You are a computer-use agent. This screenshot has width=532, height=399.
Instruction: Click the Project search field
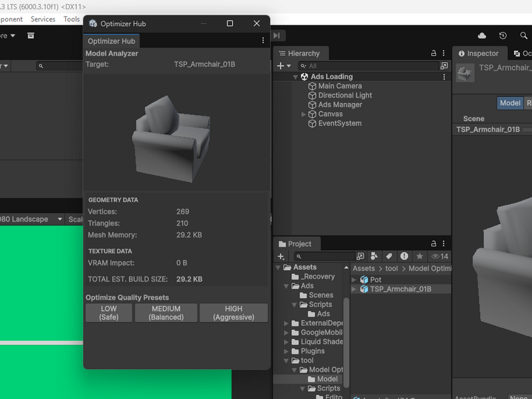point(325,257)
